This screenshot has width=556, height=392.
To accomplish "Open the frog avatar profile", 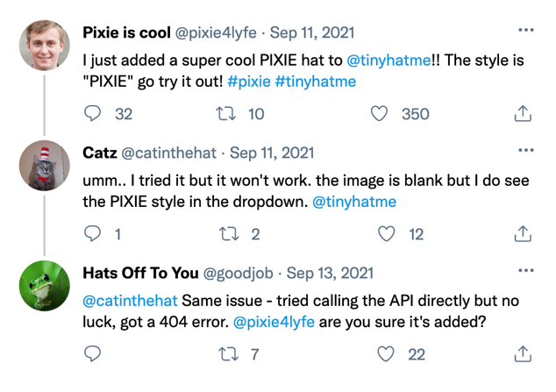I will tap(43, 286).
